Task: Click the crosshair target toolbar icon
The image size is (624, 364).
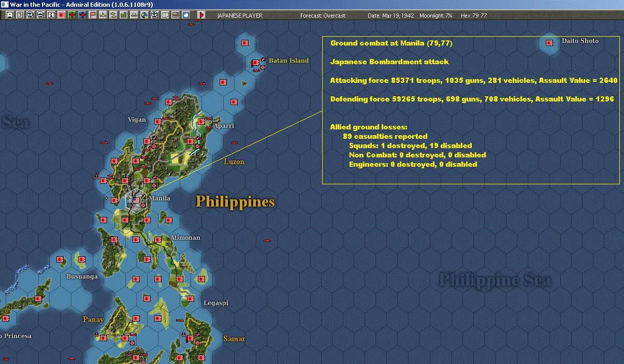Action: coord(155,15)
